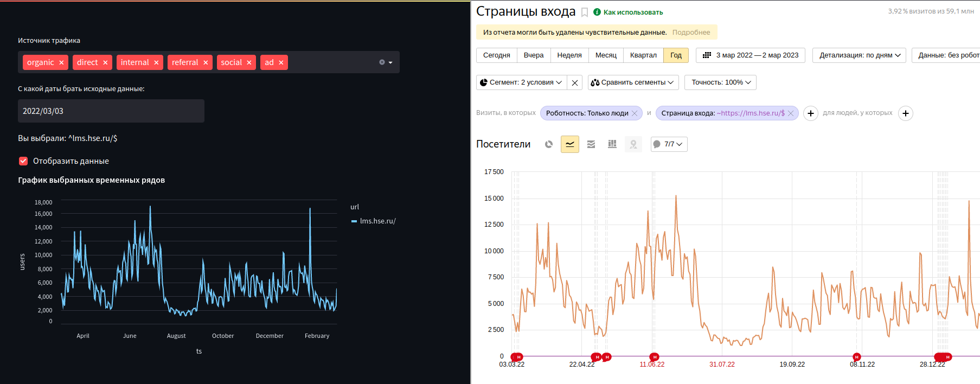Toggle the Отобразить данные checkbox
980x384 pixels.
click(23, 161)
